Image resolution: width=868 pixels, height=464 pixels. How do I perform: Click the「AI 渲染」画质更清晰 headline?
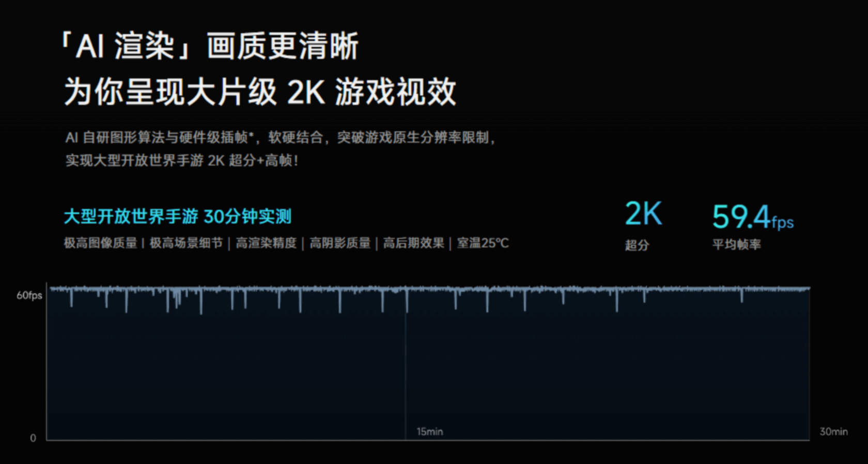[x=209, y=47]
